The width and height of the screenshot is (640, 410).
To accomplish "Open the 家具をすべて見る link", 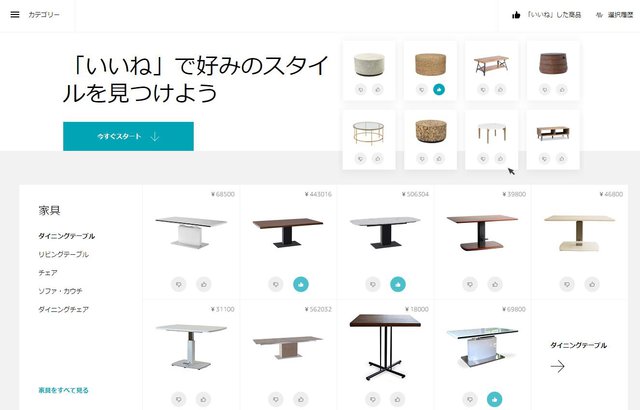I will [x=63, y=390].
